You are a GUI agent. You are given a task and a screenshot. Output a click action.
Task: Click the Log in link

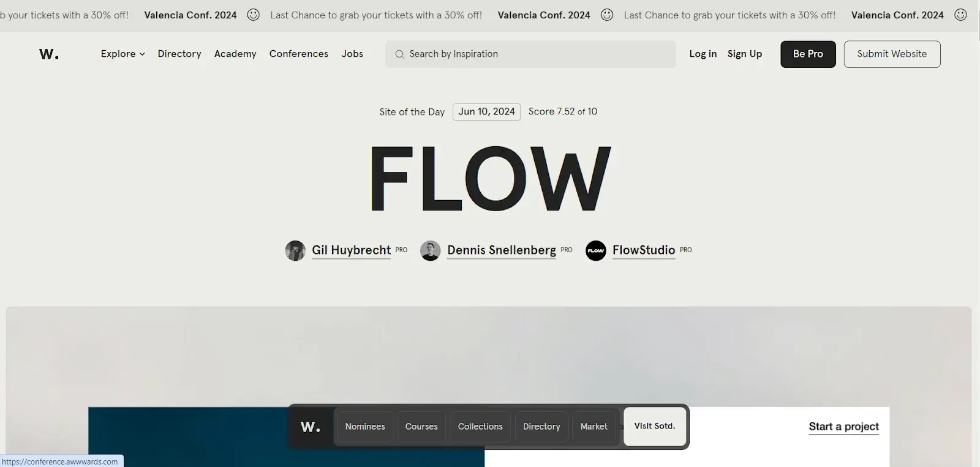703,54
